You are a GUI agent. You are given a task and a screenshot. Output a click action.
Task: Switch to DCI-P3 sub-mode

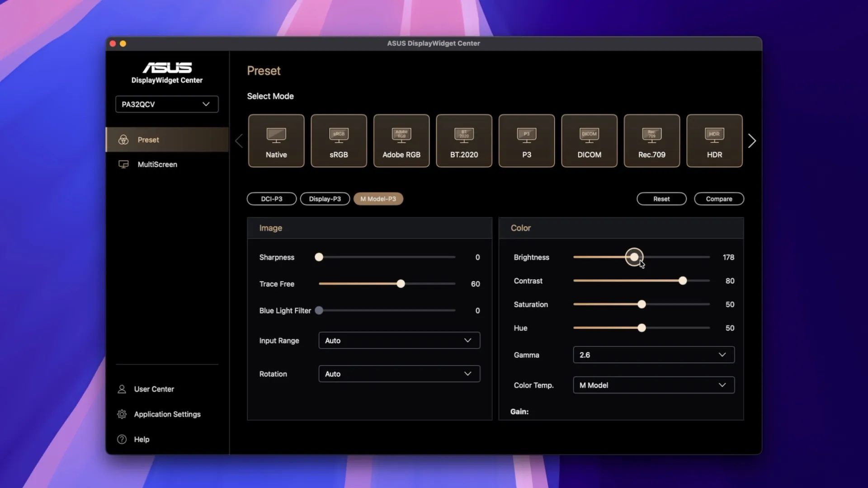click(x=271, y=199)
